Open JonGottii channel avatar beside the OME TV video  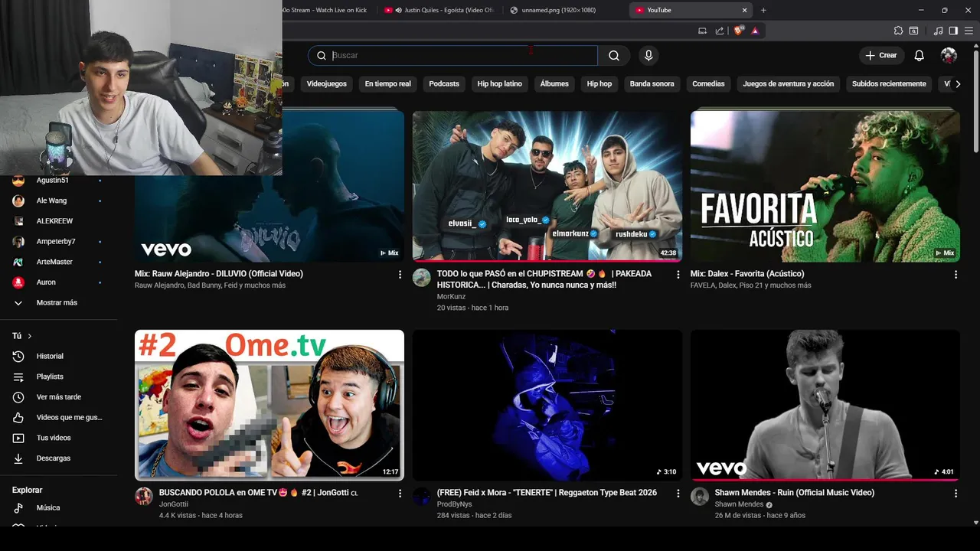pos(144,496)
